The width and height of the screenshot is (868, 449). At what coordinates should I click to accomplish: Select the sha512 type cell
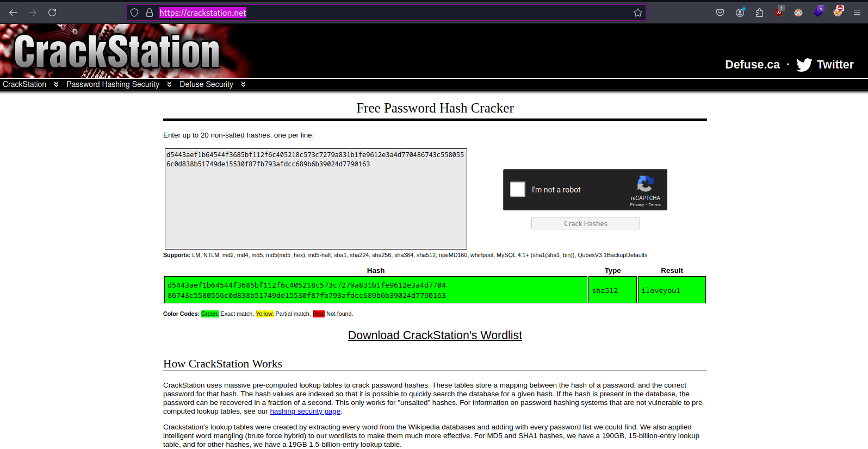click(612, 290)
